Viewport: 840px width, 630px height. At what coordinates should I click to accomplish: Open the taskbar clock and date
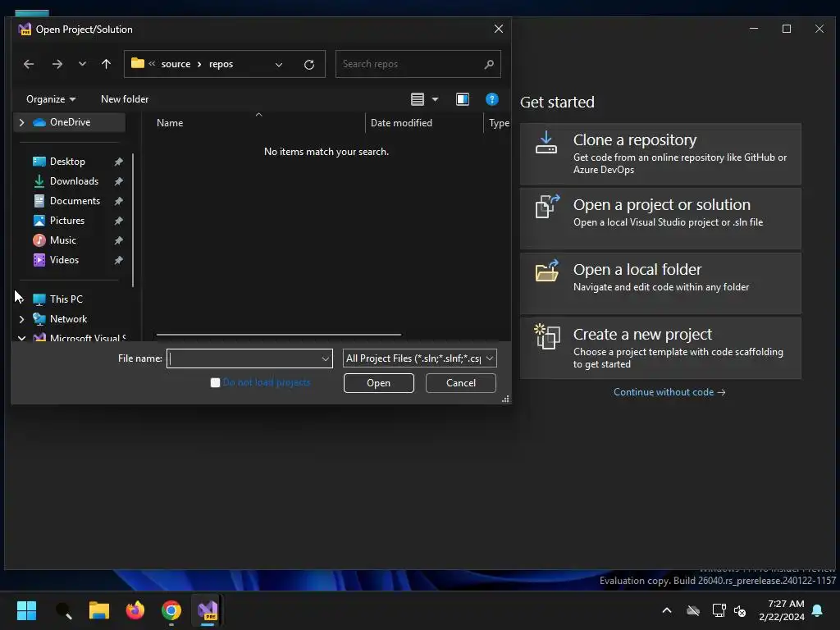tap(782, 610)
